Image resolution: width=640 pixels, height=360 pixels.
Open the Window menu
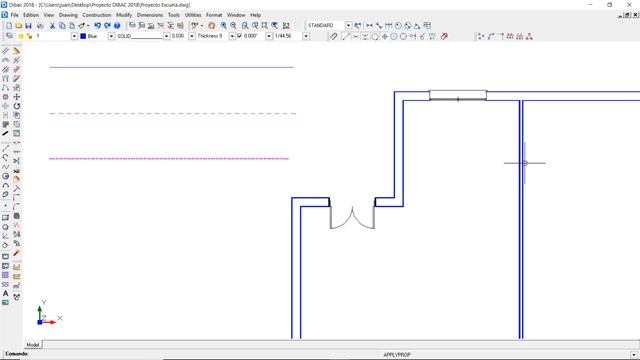(x=236, y=15)
